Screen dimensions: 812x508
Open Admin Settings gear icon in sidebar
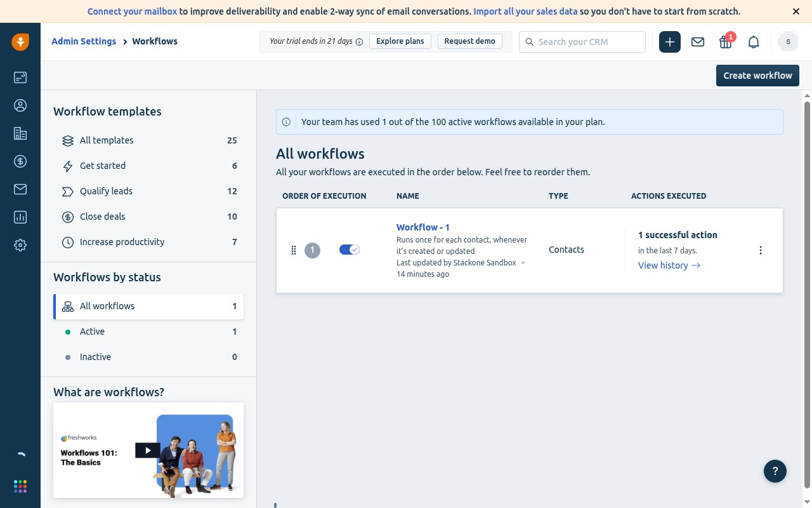pos(20,245)
